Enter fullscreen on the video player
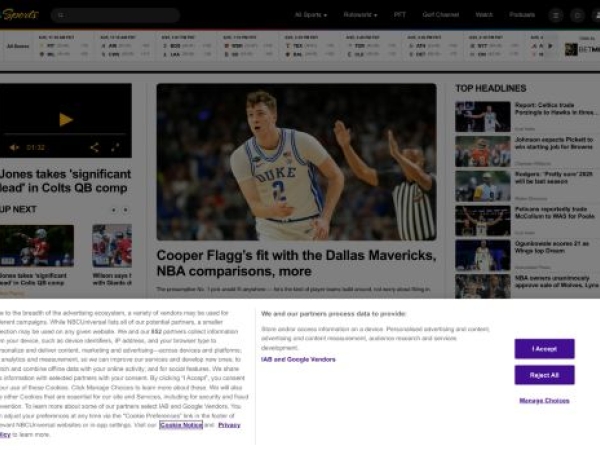 point(115,147)
